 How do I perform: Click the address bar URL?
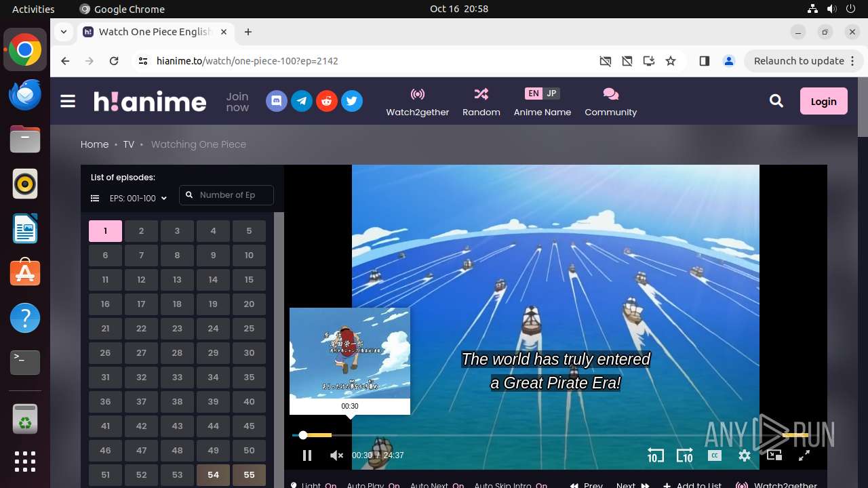point(248,61)
